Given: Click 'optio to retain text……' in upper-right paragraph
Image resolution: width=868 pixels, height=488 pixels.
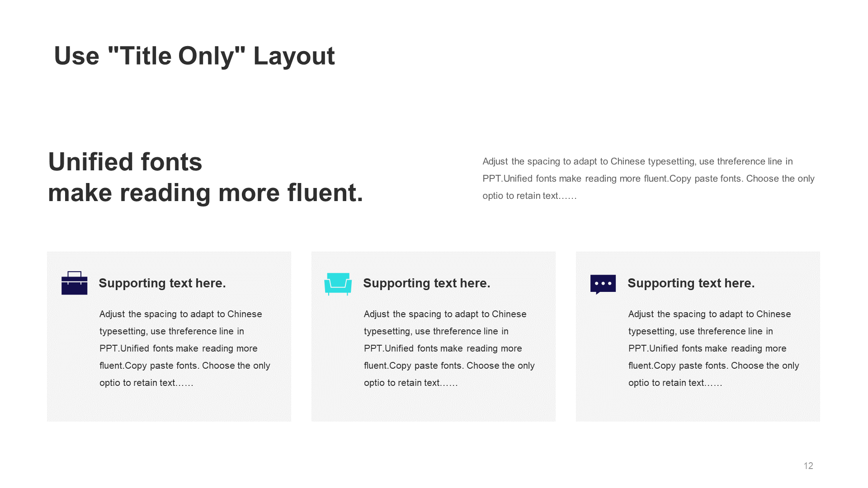Looking at the screenshot, I should coord(529,196).
